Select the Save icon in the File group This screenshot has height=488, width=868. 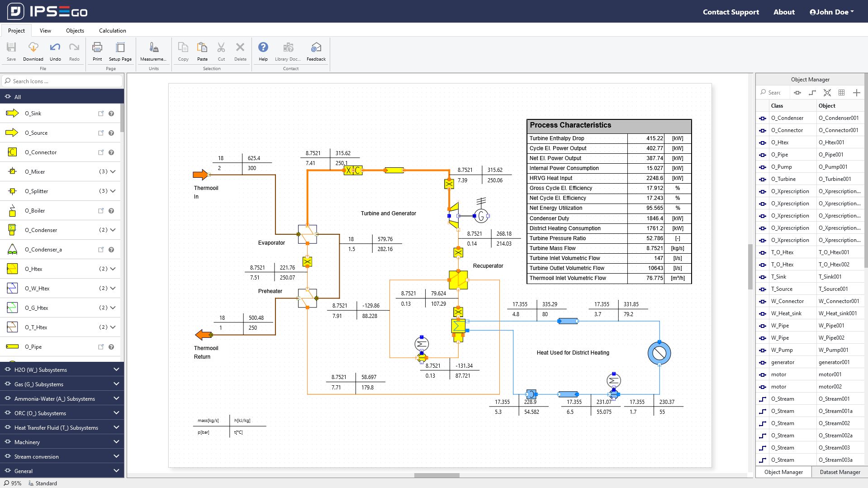click(11, 51)
